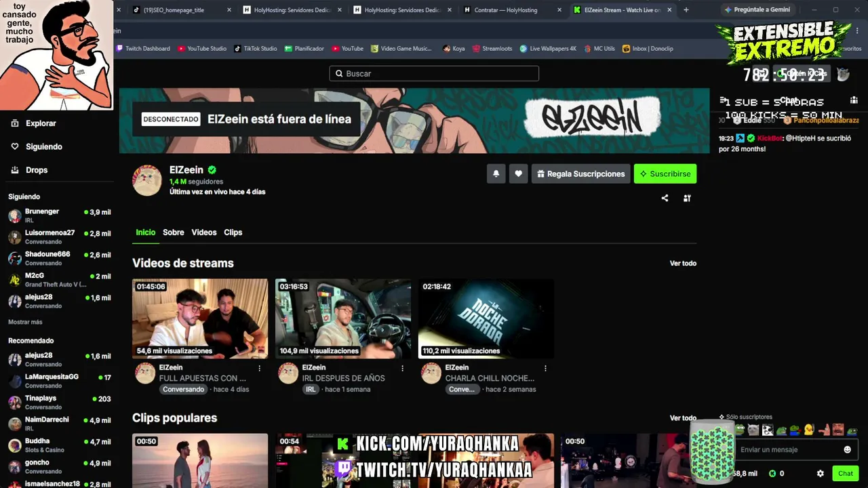Open the emoji picker in chat input
This screenshot has height=488, width=868.
[847, 449]
